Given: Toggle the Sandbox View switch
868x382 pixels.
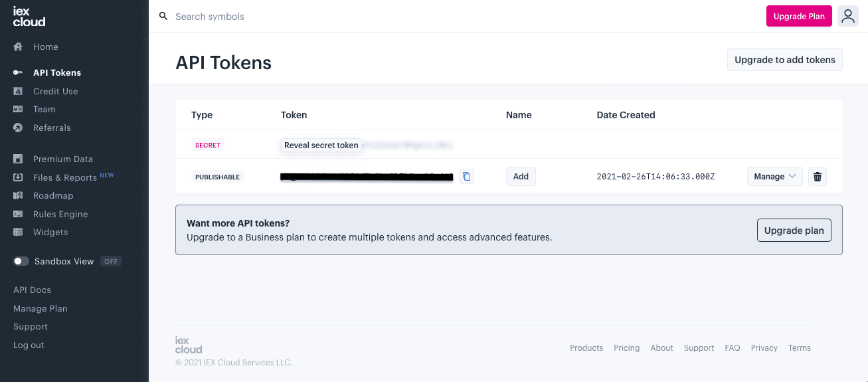Looking at the screenshot, I should [x=21, y=261].
